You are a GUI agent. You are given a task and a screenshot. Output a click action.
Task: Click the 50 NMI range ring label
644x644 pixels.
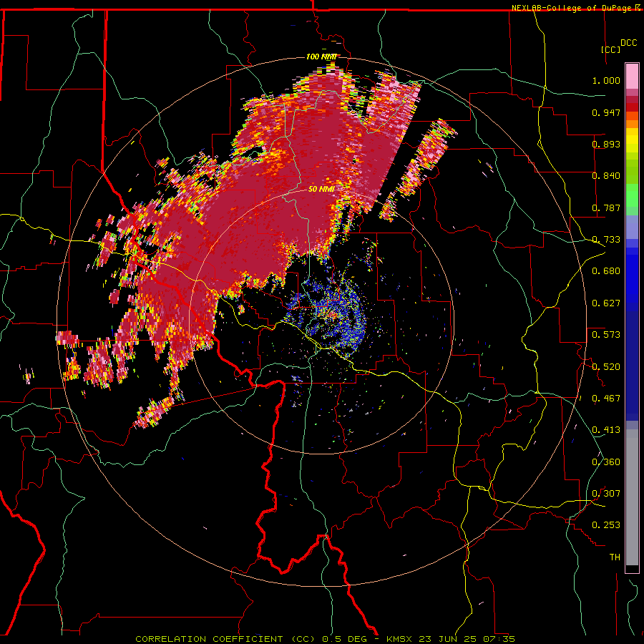(x=321, y=190)
